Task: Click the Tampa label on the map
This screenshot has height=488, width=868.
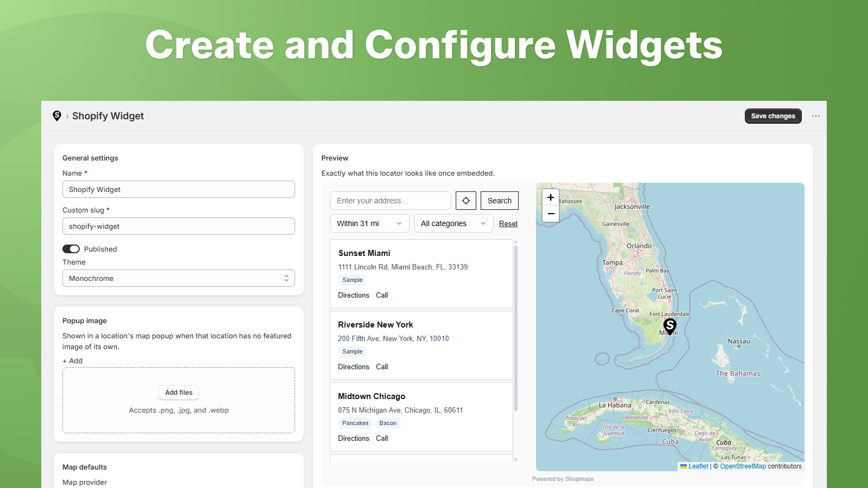Action: pos(612,262)
